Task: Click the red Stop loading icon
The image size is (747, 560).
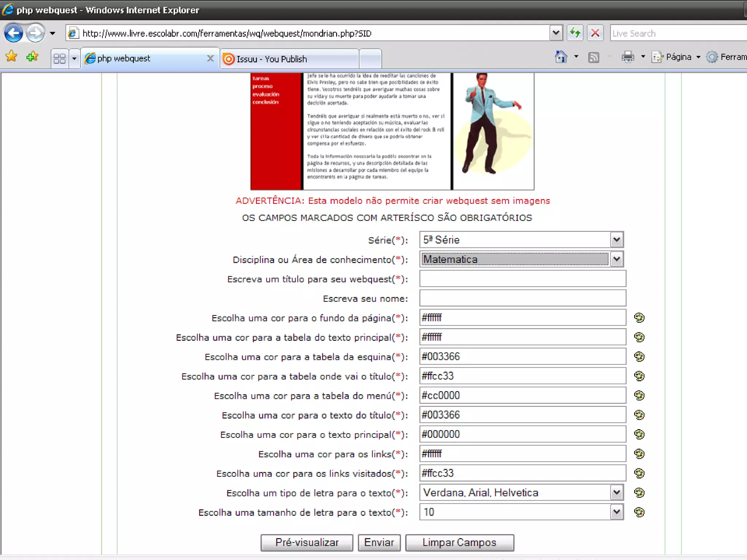Action: point(595,33)
